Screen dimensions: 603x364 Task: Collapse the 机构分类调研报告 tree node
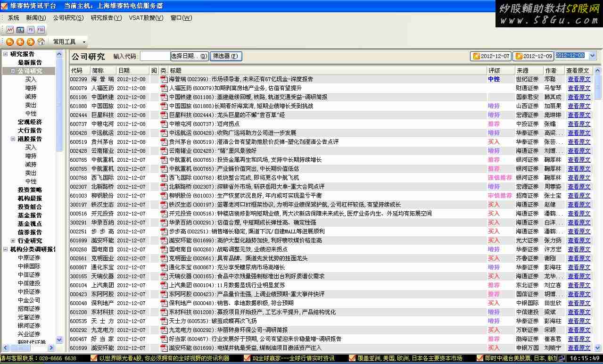pos(6,249)
